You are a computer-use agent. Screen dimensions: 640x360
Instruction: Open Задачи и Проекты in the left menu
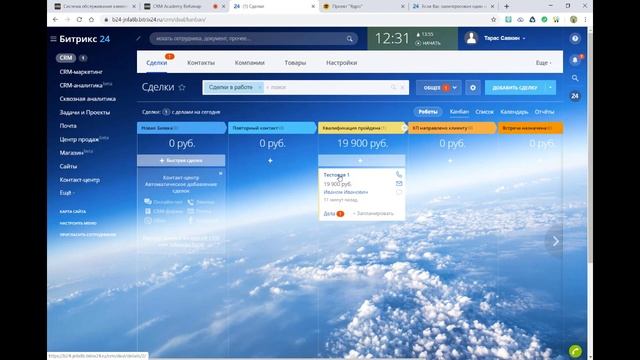(x=84, y=112)
